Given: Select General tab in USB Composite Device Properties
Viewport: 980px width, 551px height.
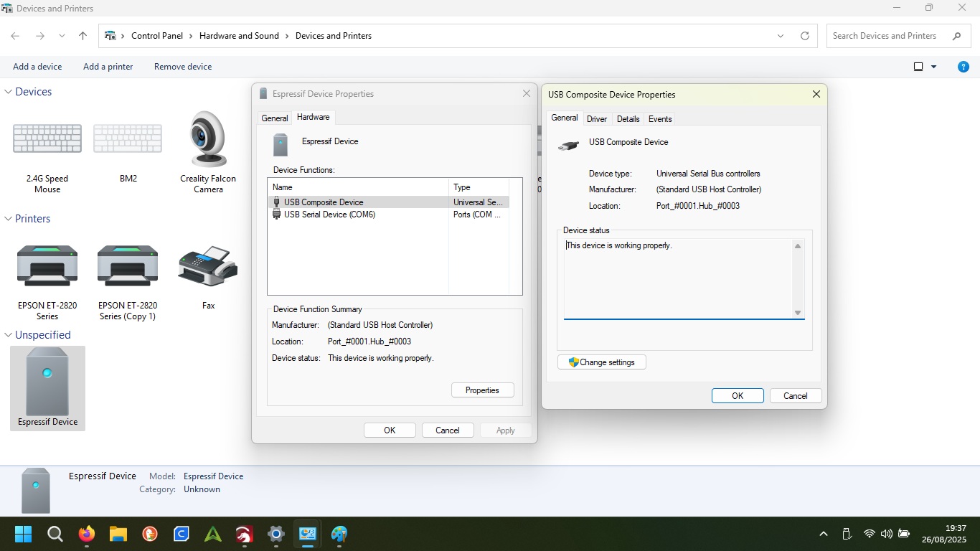Looking at the screenshot, I should pyautogui.click(x=565, y=118).
